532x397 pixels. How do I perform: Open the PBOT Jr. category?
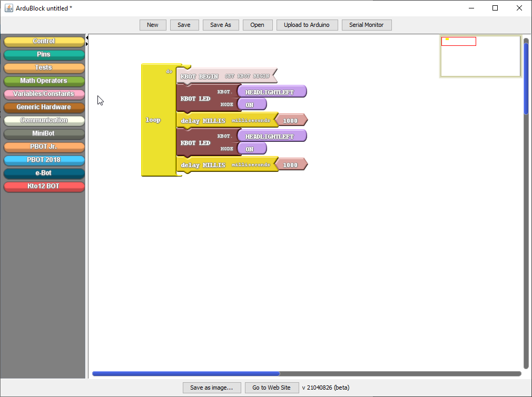click(44, 147)
